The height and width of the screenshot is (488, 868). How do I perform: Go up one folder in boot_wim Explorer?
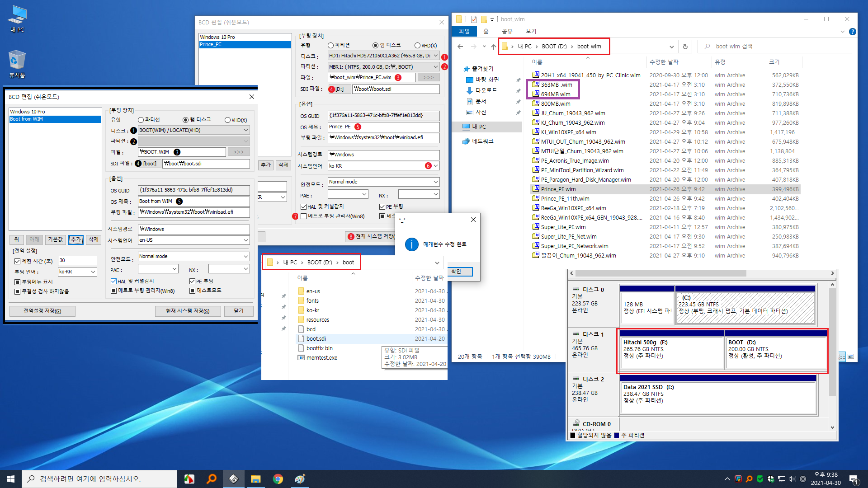point(493,47)
